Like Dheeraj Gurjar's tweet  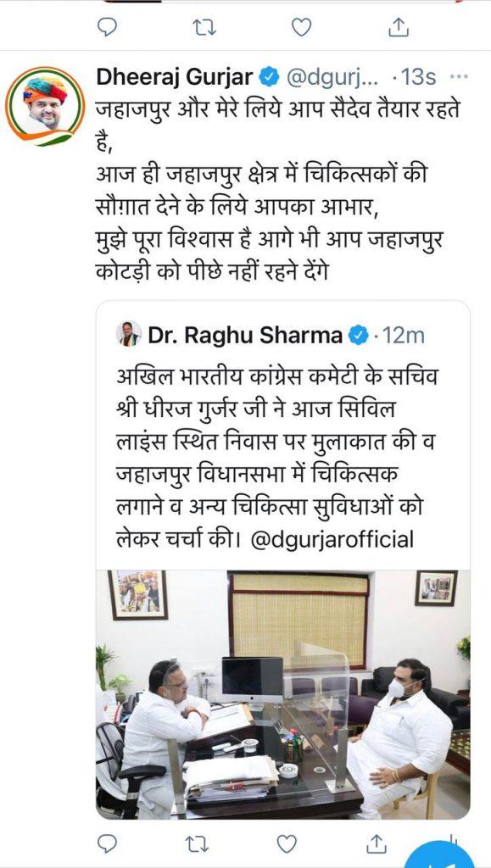(286, 844)
